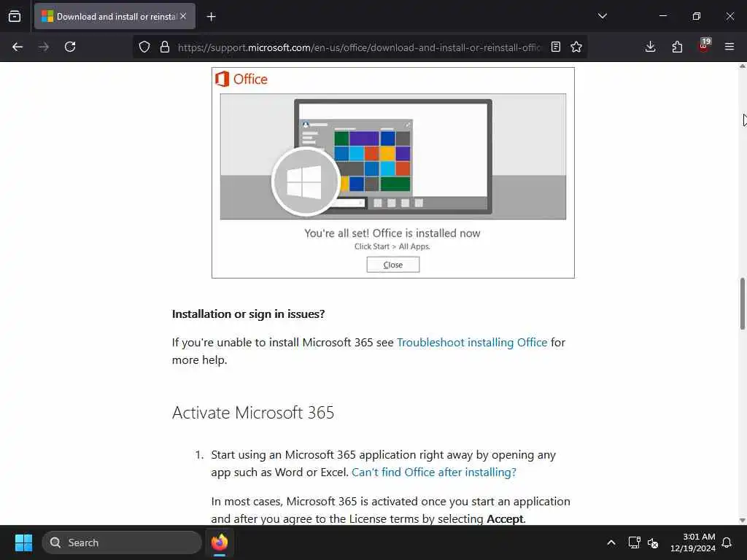Open the muted volume tray icon
Screen dimensions: 747x560
(x=653, y=542)
